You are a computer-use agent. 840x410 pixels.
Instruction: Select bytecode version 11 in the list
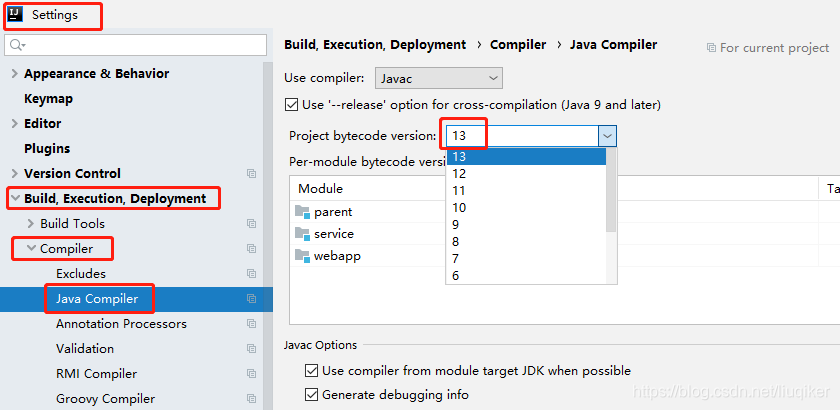pos(526,191)
